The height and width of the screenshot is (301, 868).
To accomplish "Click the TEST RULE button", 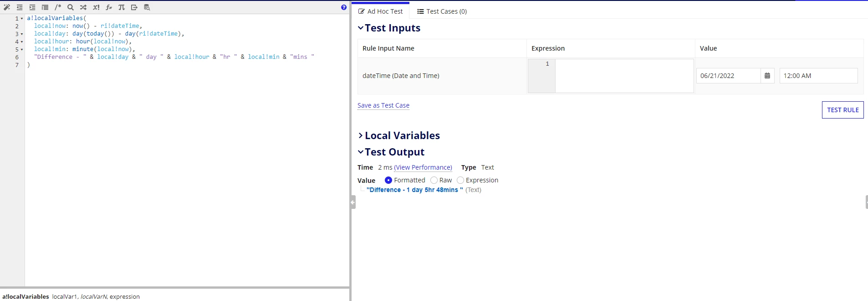I will (x=842, y=110).
